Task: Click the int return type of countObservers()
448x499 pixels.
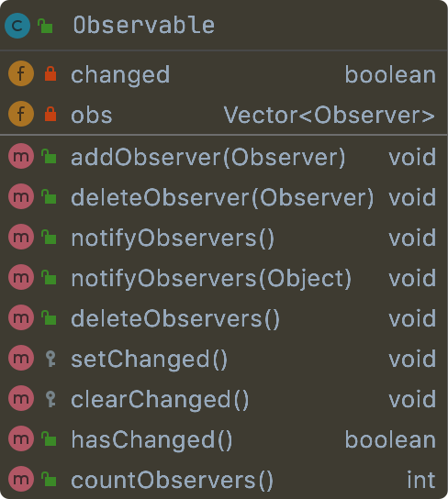Action: tap(421, 480)
